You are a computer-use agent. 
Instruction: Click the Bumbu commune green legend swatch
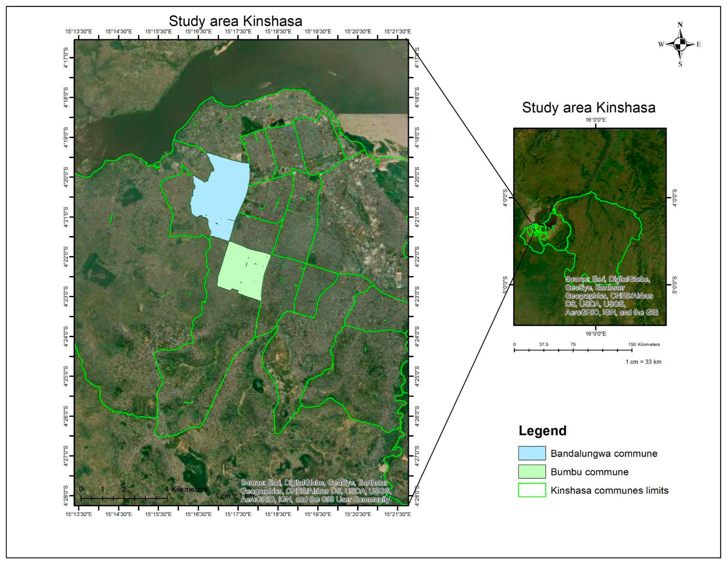point(532,472)
